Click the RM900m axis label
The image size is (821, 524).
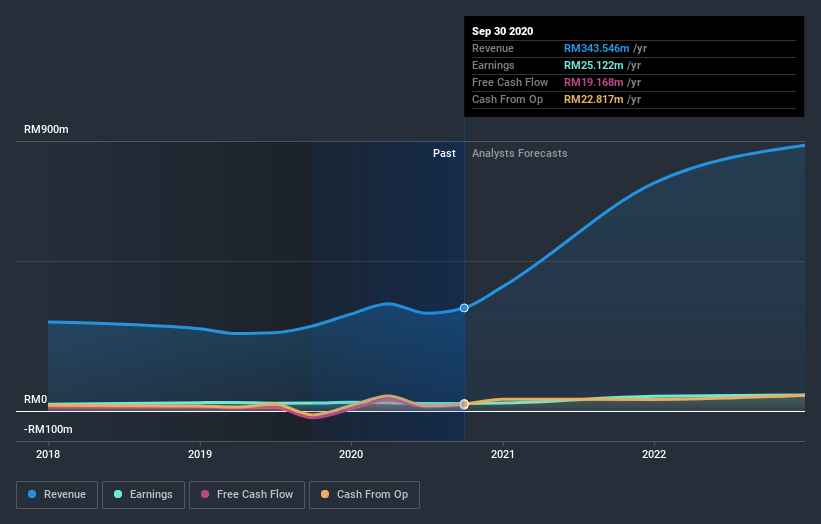tap(46, 129)
